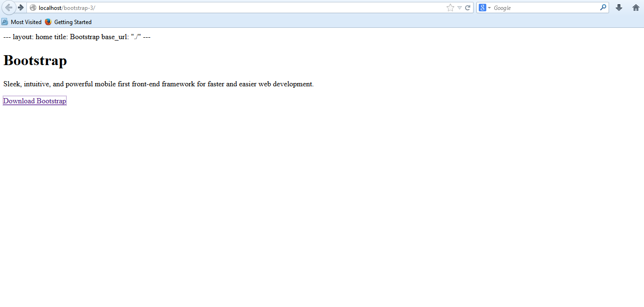Click the text beginning 'Sleek, intuitive, and powerful'
The image size is (644, 307).
point(158,84)
